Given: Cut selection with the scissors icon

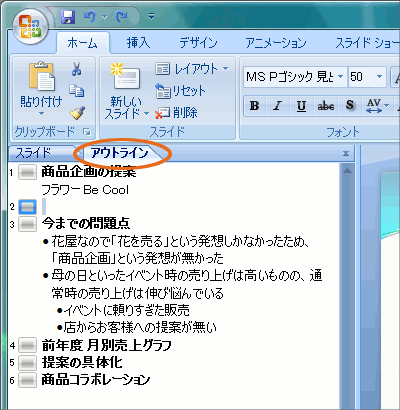Looking at the screenshot, I should (77, 69).
